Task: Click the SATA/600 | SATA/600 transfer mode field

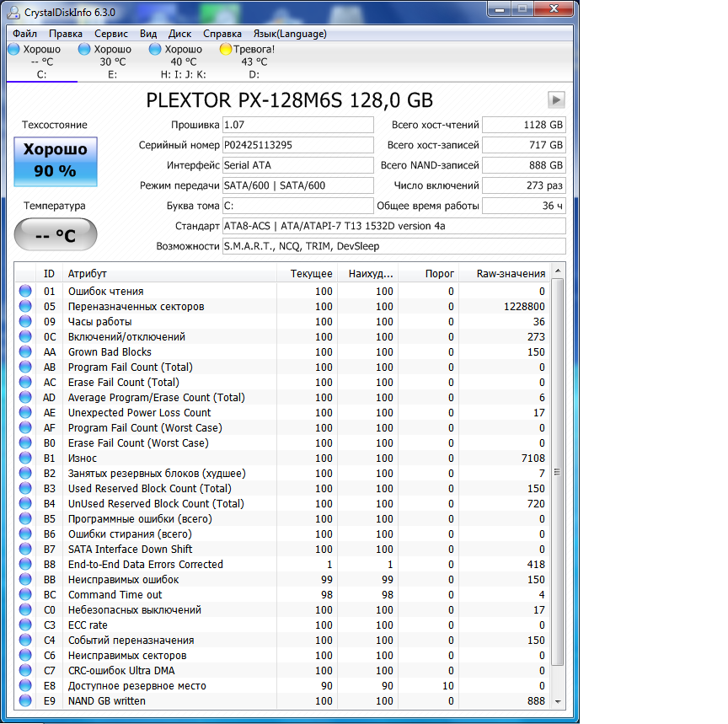Action: pos(298,185)
